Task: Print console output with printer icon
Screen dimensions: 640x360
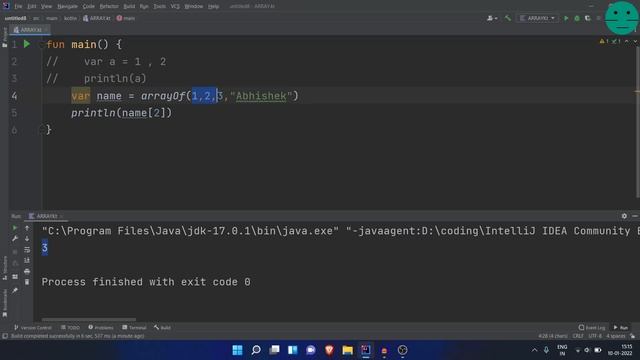Action: (27, 271)
